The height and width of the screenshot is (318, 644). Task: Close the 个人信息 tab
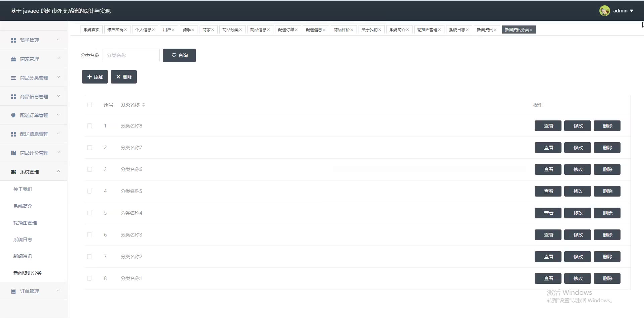coord(153,30)
